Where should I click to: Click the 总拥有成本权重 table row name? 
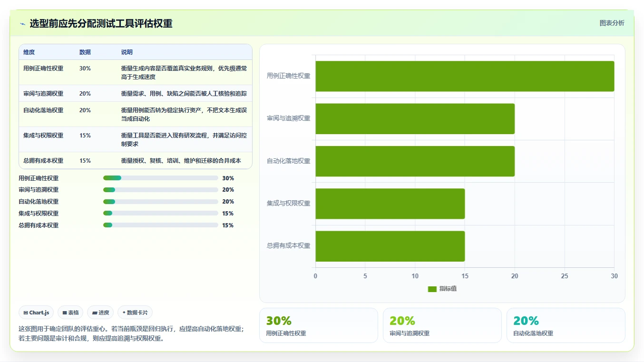[43, 161]
